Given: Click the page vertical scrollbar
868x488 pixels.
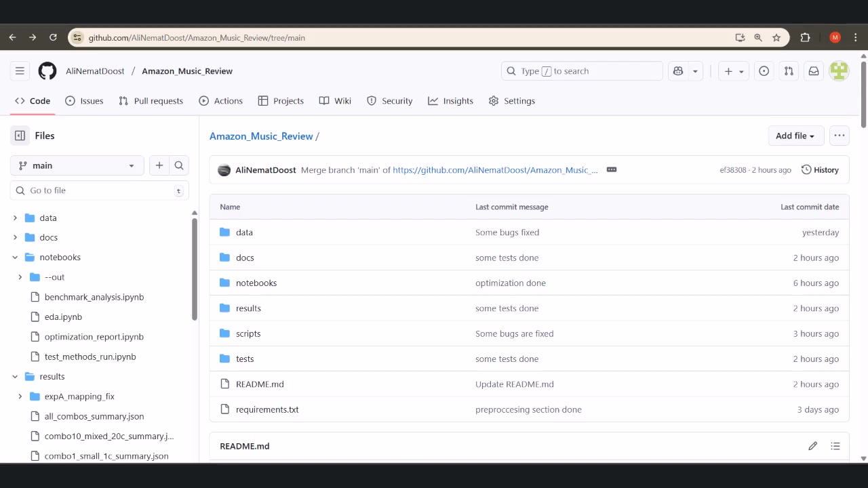Looking at the screenshot, I should click(x=863, y=95).
